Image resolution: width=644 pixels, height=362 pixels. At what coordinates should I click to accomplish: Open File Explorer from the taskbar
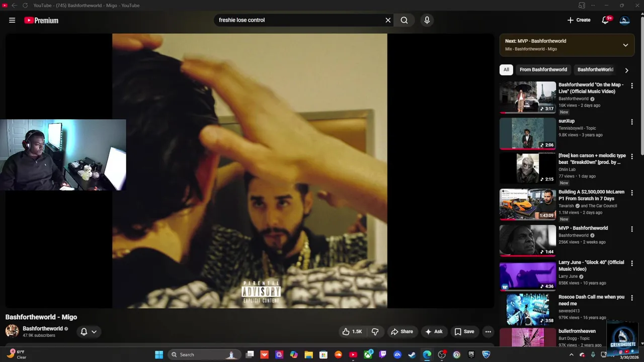coord(308,354)
